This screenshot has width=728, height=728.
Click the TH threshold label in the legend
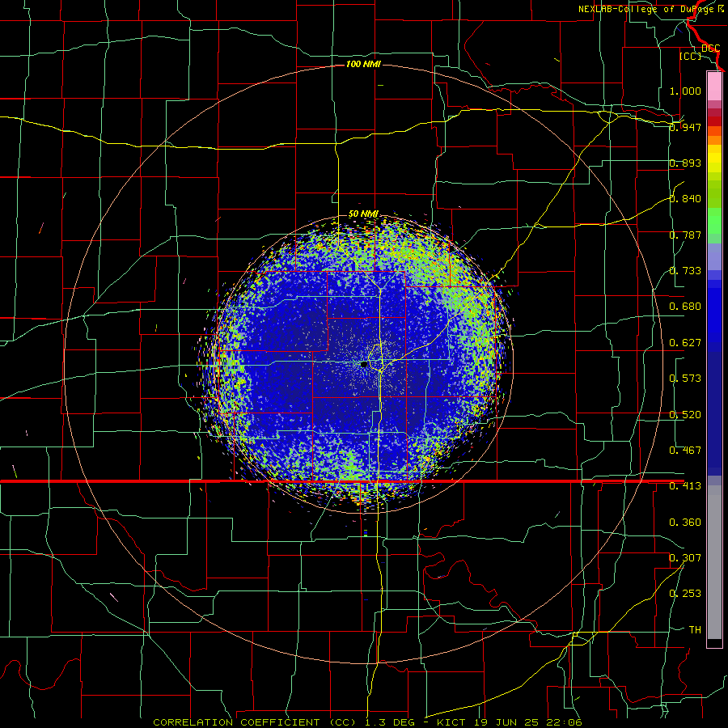(695, 630)
